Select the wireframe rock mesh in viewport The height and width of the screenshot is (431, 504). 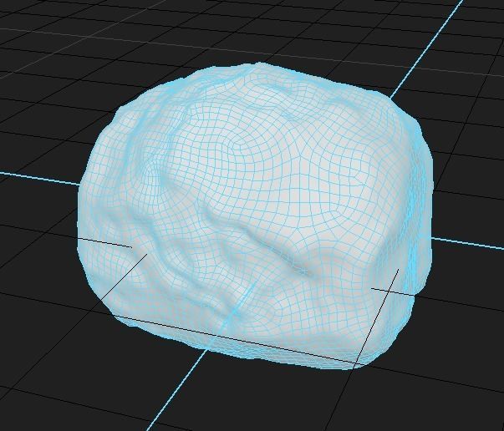pyautogui.click(x=255, y=215)
